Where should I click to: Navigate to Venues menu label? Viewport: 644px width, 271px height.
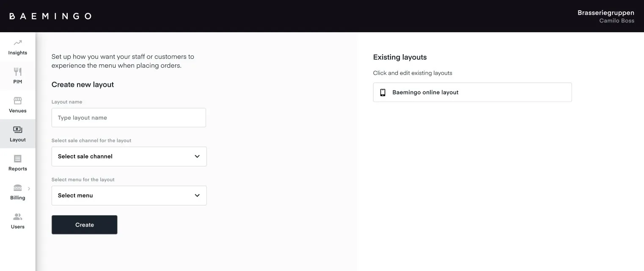[18, 111]
